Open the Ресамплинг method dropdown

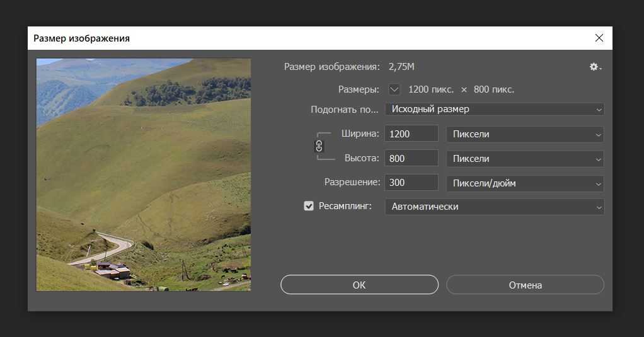pyautogui.click(x=494, y=207)
